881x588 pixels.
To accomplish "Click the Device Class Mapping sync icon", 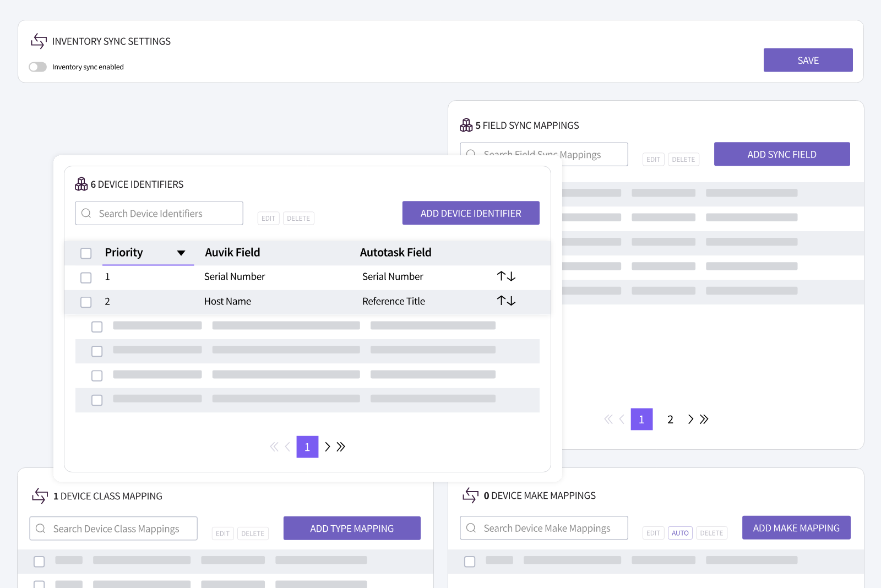I will [x=40, y=496].
